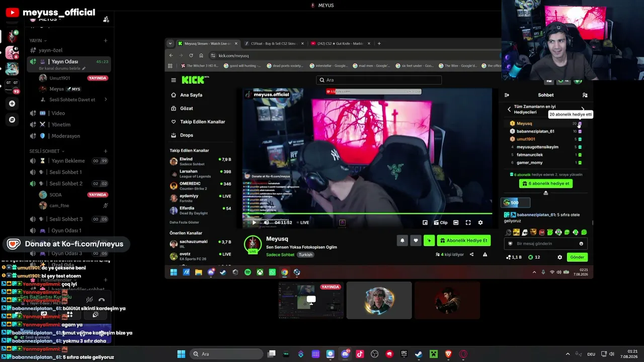Open Elwind's followed channel

point(200,161)
